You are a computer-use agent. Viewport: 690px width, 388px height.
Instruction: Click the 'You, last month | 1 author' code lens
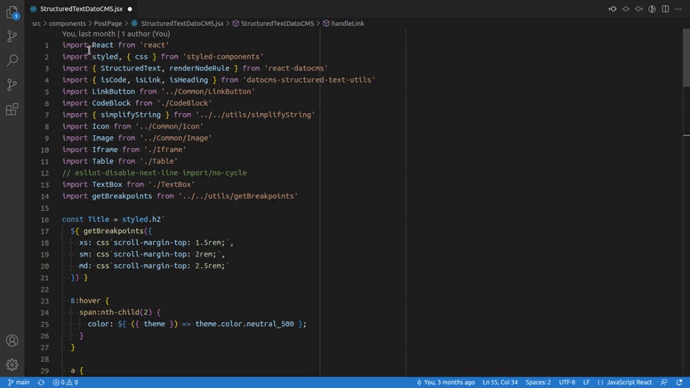116,34
